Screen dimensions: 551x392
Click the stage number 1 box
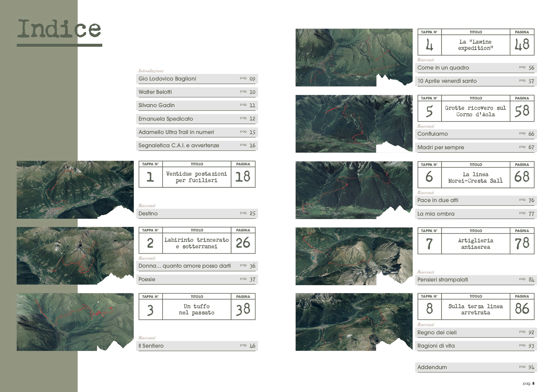pos(151,177)
